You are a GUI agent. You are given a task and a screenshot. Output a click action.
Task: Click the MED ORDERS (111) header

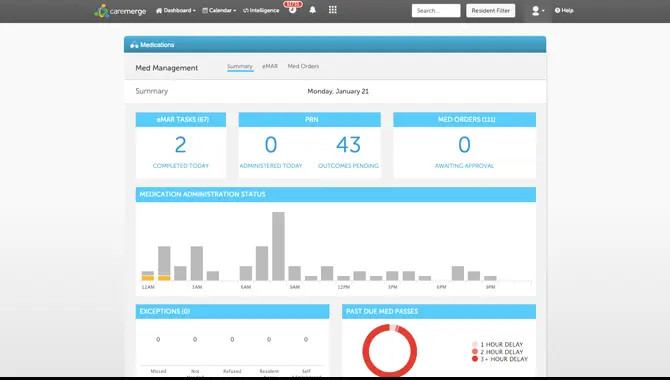click(x=464, y=120)
